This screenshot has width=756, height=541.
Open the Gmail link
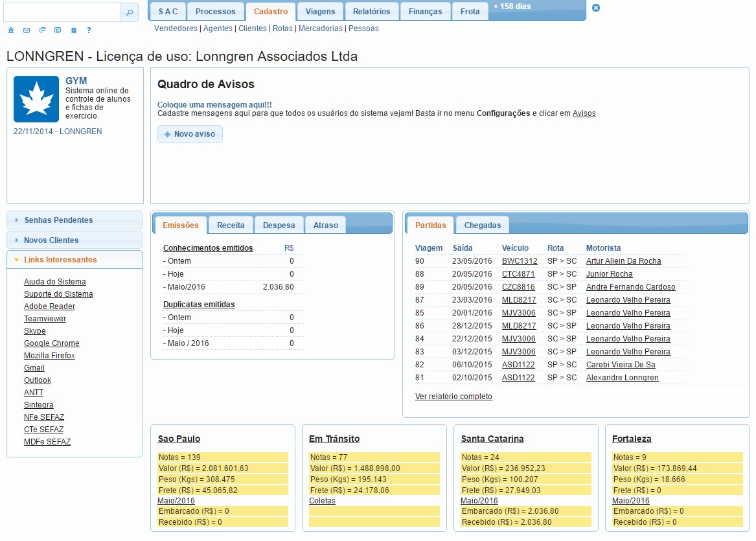[34, 368]
